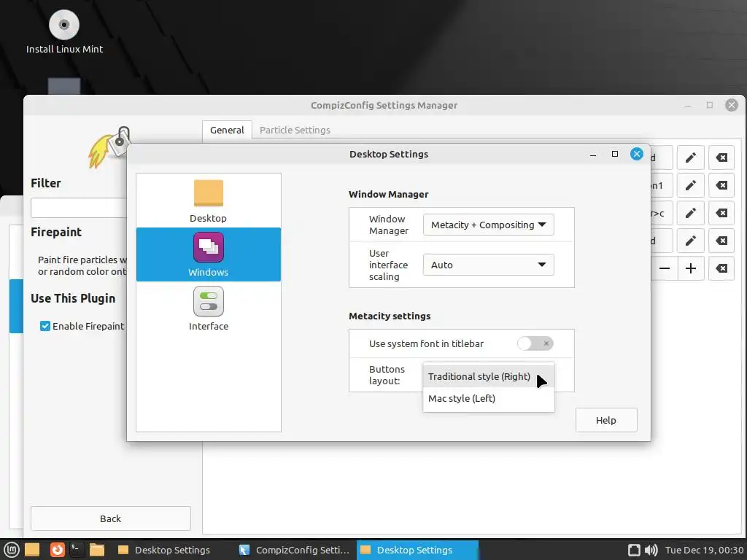The height and width of the screenshot is (560, 747).
Task: Click the clear icon beside the plus button
Action: click(721, 268)
